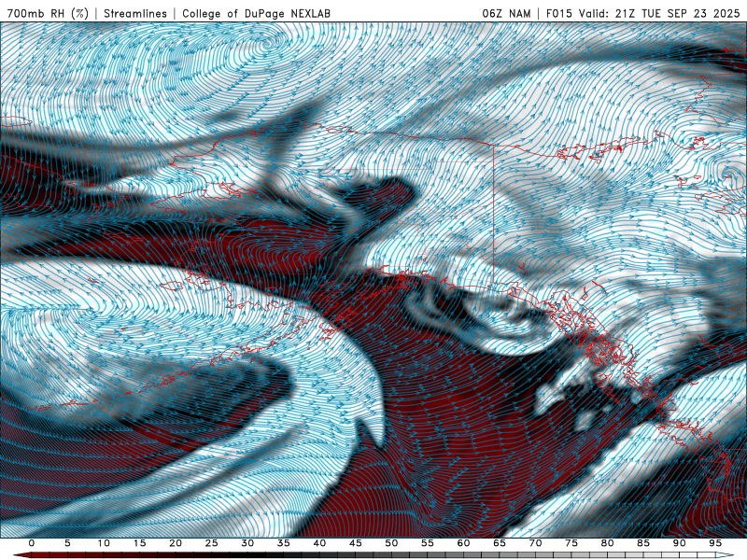This screenshot has width=747, height=560.
Task: Click the white right arrow end of colorbar
Action: coord(725,555)
